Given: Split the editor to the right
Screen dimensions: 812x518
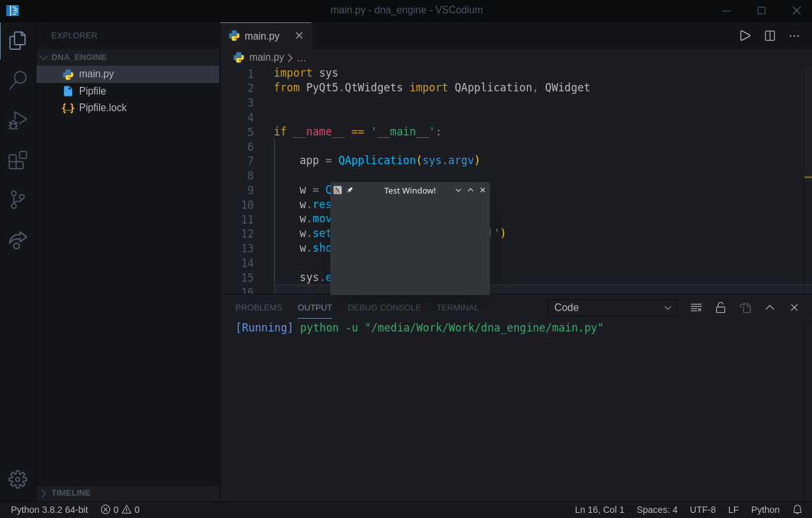Looking at the screenshot, I should (x=770, y=36).
